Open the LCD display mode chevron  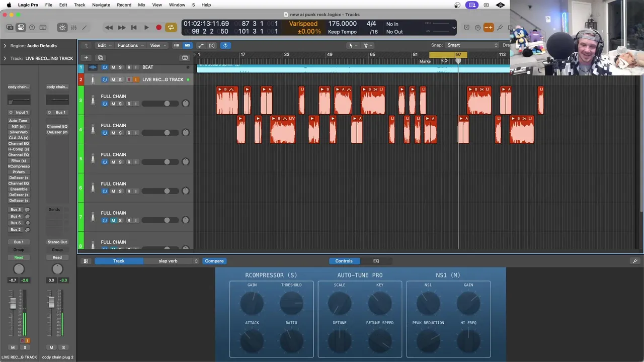click(x=454, y=28)
